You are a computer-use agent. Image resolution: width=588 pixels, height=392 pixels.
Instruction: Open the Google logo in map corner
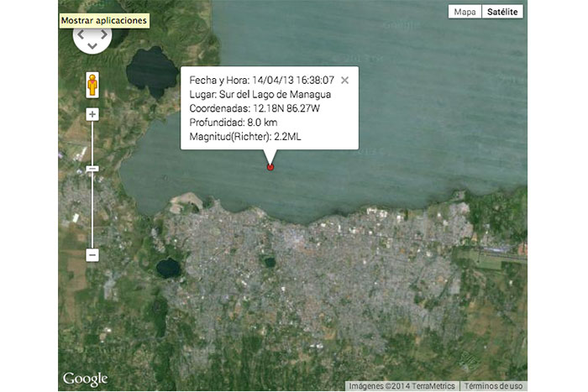click(85, 379)
